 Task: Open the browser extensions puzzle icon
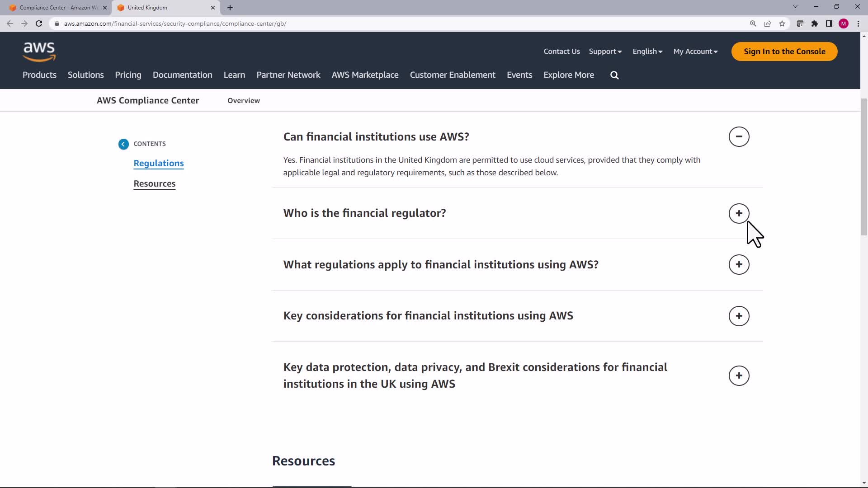coord(815,23)
